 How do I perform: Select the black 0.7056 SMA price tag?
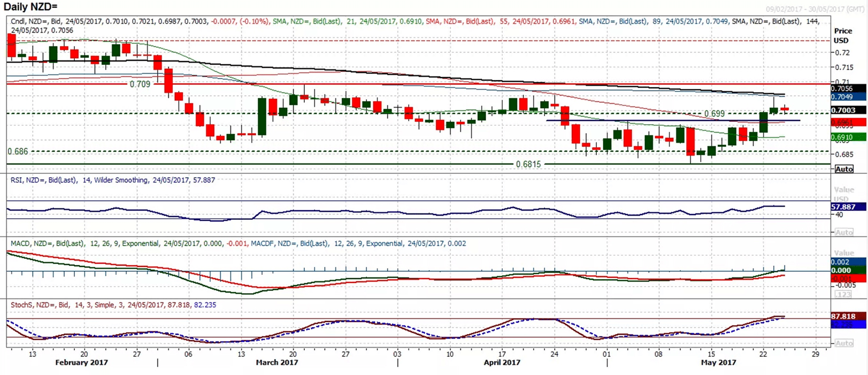[848, 89]
